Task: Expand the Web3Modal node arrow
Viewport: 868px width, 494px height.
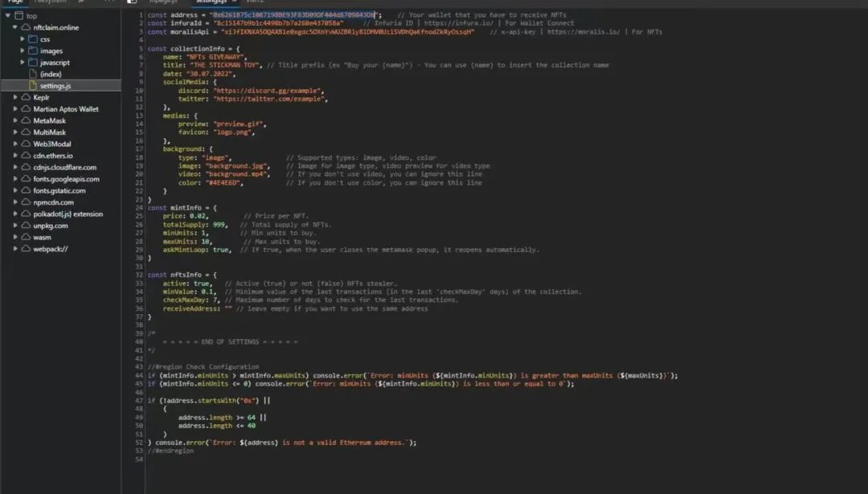Action: [x=15, y=144]
